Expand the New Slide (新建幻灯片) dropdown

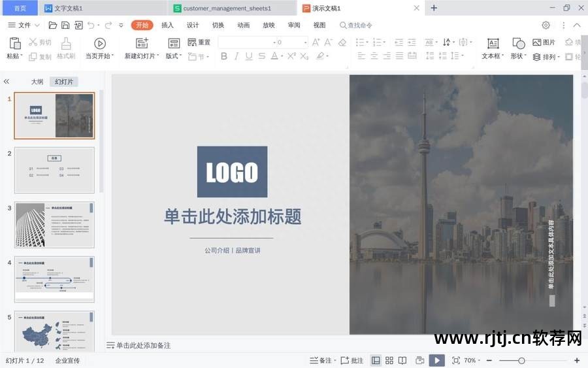(142, 56)
